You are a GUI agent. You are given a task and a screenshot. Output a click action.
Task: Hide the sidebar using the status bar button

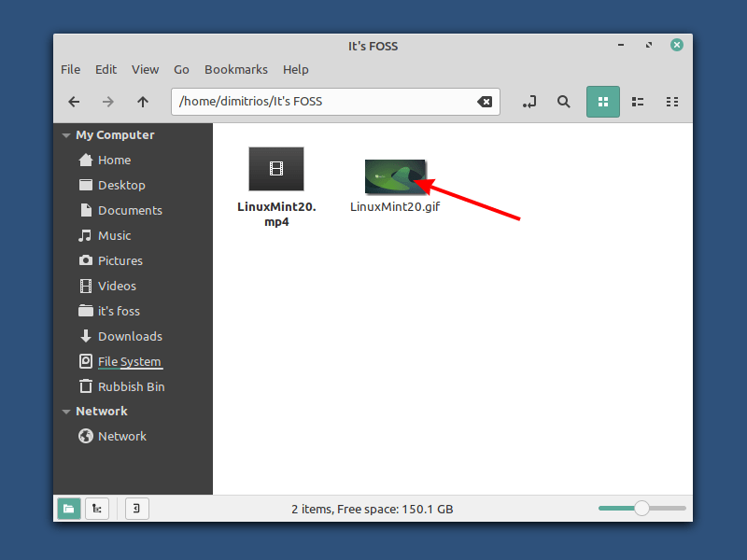[136, 509]
